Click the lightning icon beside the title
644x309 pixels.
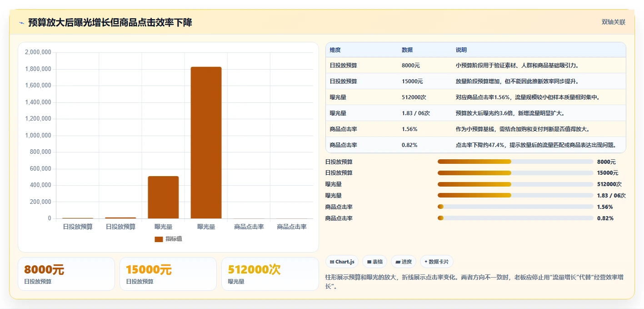[x=21, y=23]
